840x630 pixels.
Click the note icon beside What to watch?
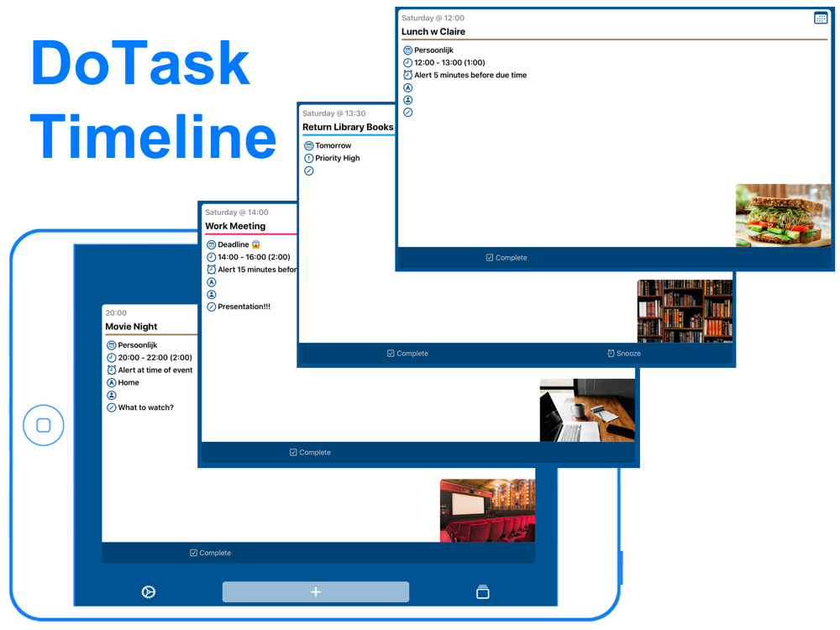coord(112,407)
